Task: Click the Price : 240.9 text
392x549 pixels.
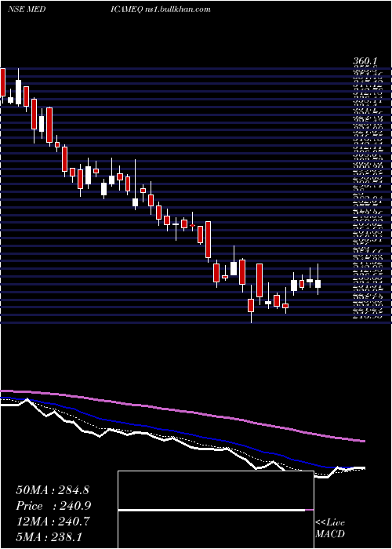Action: coord(54,506)
